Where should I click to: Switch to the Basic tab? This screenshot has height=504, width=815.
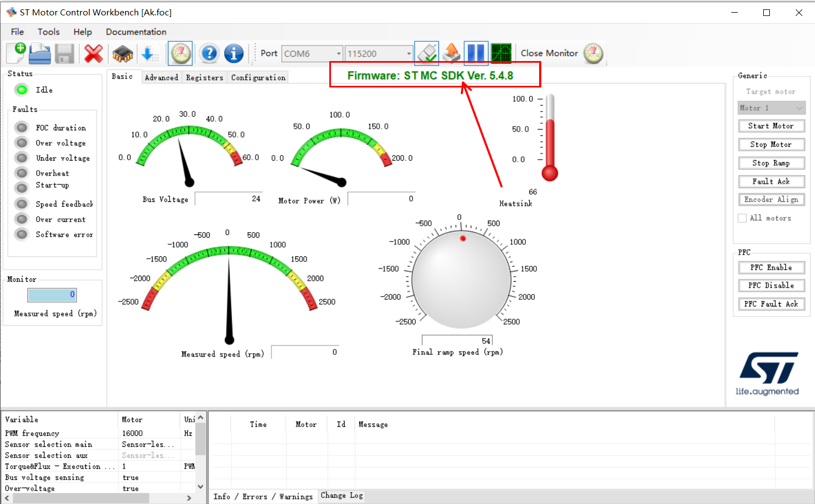coord(122,76)
